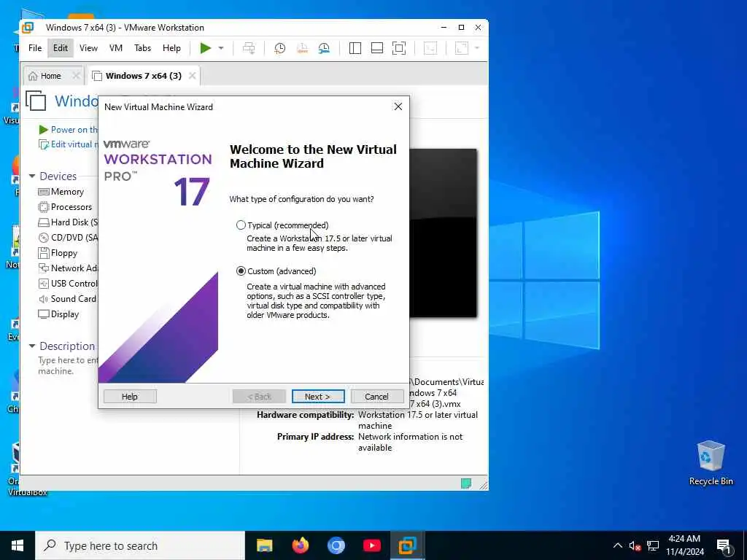The width and height of the screenshot is (747, 560).
Task: Open the View menu
Action: tap(88, 48)
